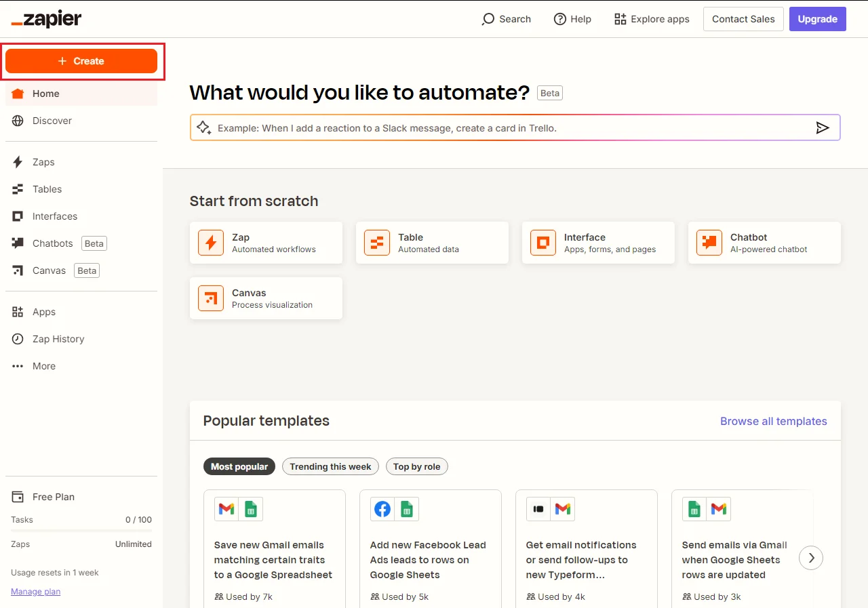Click the Tables sidebar icon
Image resolution: width=868 pixels, height=608 pixels.
[x=18, y=189]
